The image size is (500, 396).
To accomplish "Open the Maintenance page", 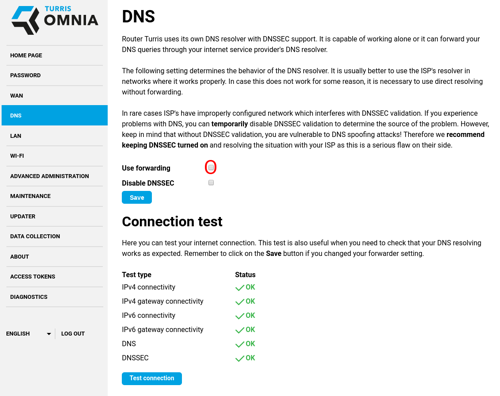I will 30,196.
